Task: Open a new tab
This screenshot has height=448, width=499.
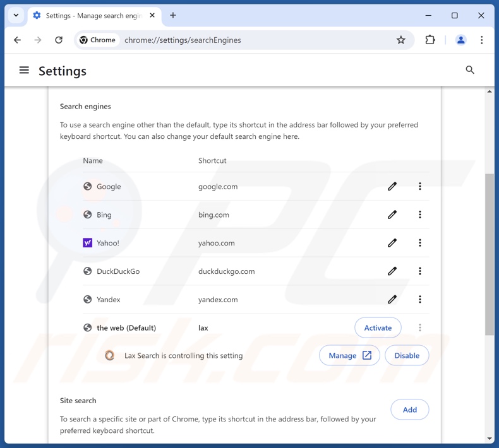Action: click(x=173, y=16)
